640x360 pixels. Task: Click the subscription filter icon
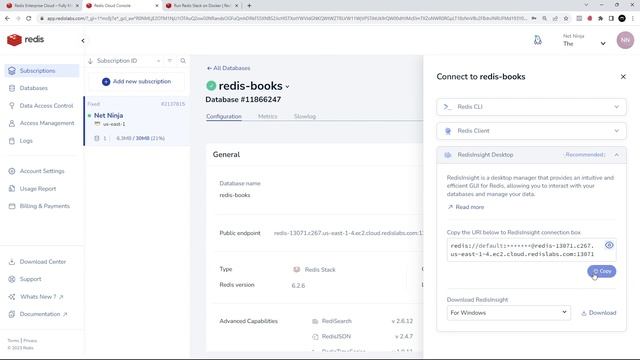point(170,61)
